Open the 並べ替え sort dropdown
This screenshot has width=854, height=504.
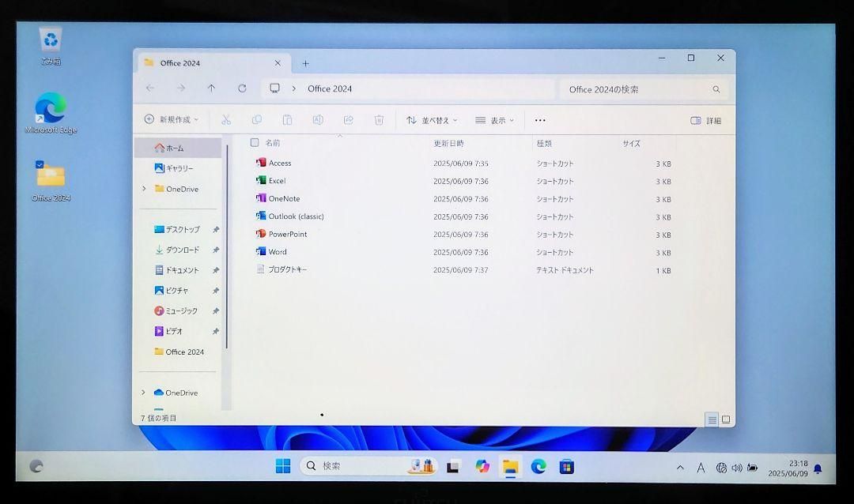point(432,120)
